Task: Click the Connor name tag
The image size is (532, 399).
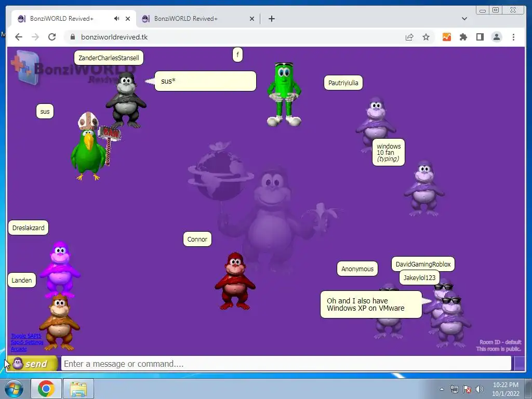Action: [197, 239]
